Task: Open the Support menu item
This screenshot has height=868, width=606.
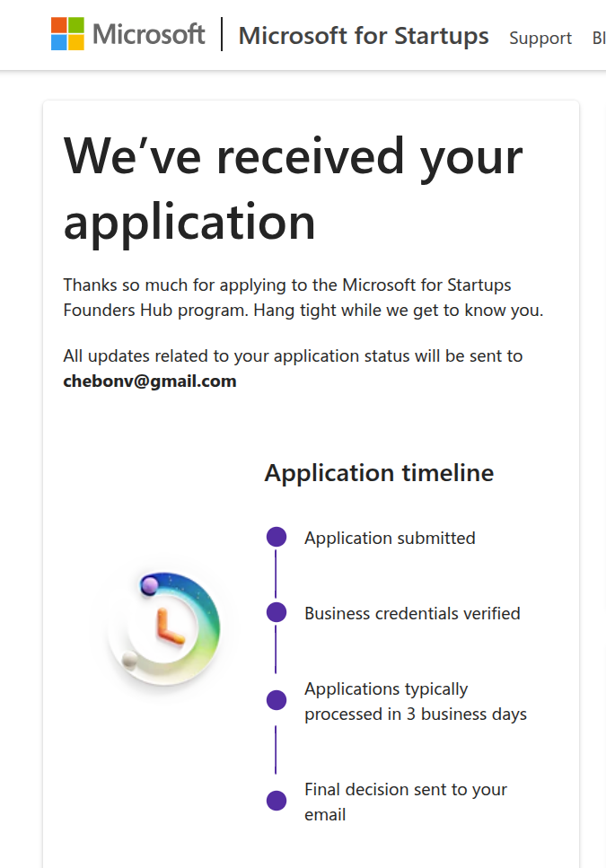Action: pyautogui.click(x=540, y=39)
